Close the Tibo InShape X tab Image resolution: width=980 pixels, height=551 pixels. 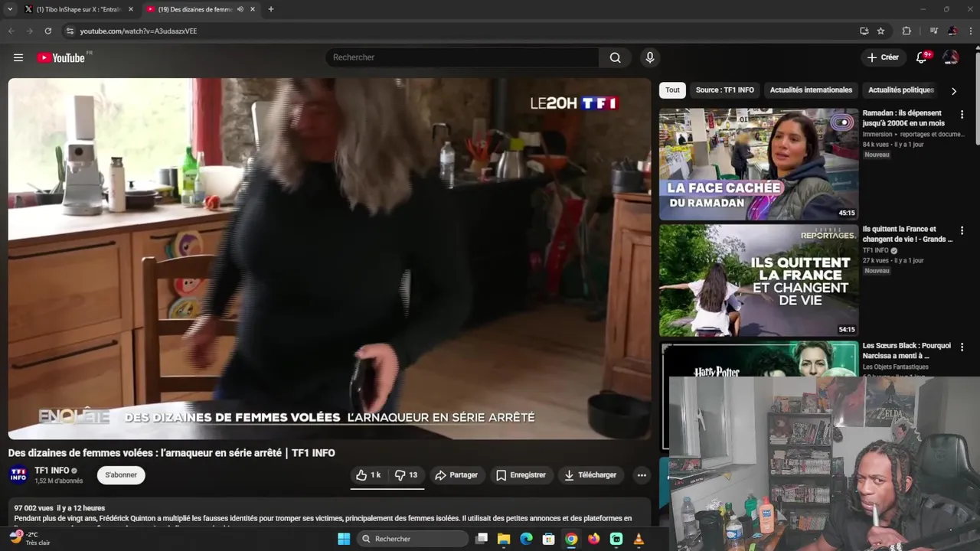(x=130, y=9)
